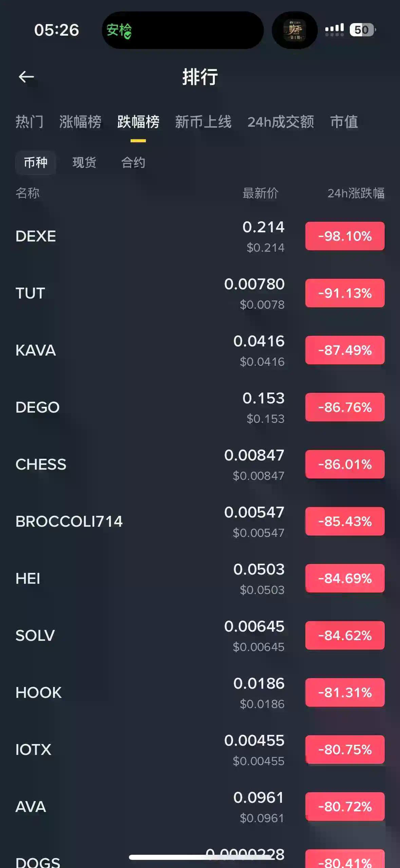Select the 市值 tab

(x=344, y=122)
